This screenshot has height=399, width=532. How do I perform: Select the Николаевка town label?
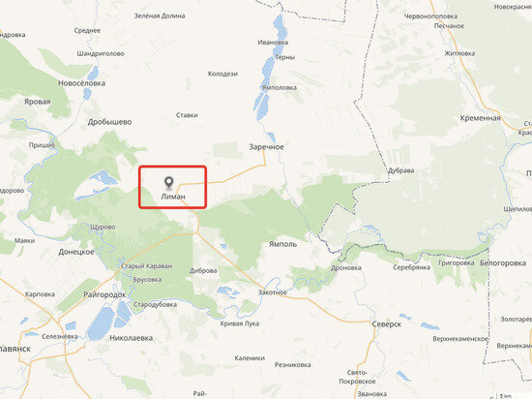click(x=131, y=338)
